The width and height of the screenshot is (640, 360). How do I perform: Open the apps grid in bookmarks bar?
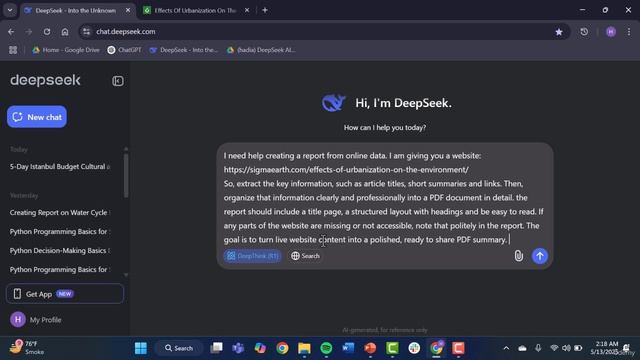tap(13, 50)
